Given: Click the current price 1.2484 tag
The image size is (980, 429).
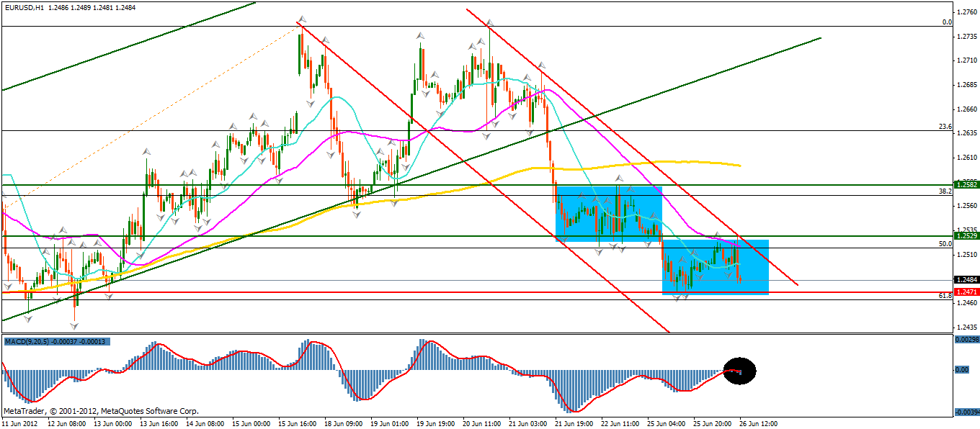Looking at the screenshot, I should (x=966, y=279).
